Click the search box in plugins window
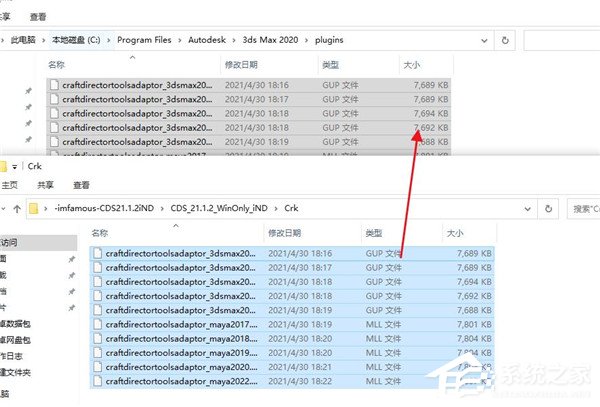 (560, 40)
